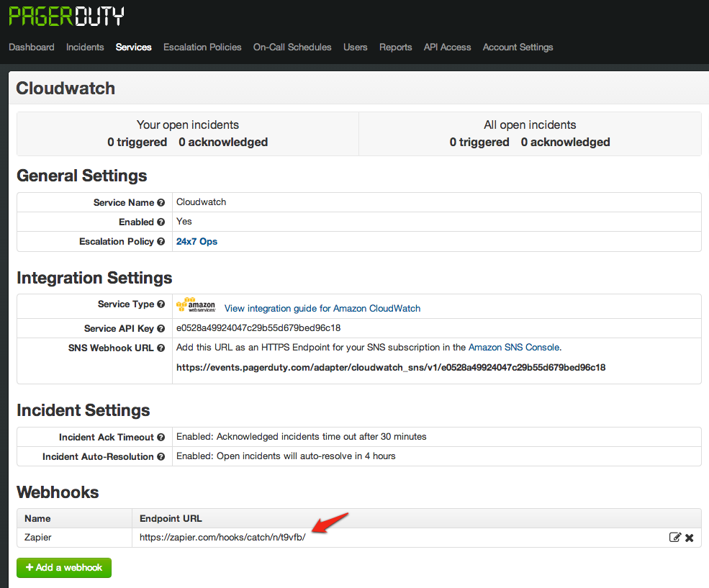Go to Users page
The image size is (709, 588).
(356, 47)
